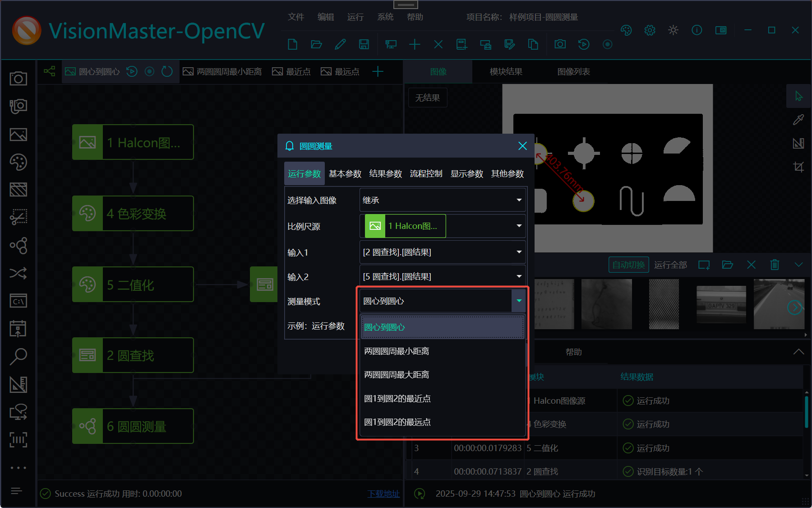Click the pencil edit icon in toolbar
812x508 pixels.
click(340, 44)
